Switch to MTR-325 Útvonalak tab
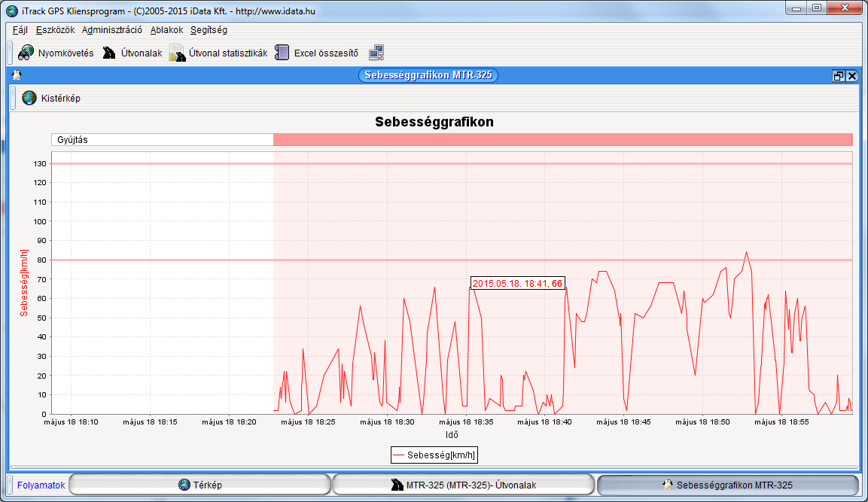The height and width of the screenshot is (502, 868). [463, 485]
